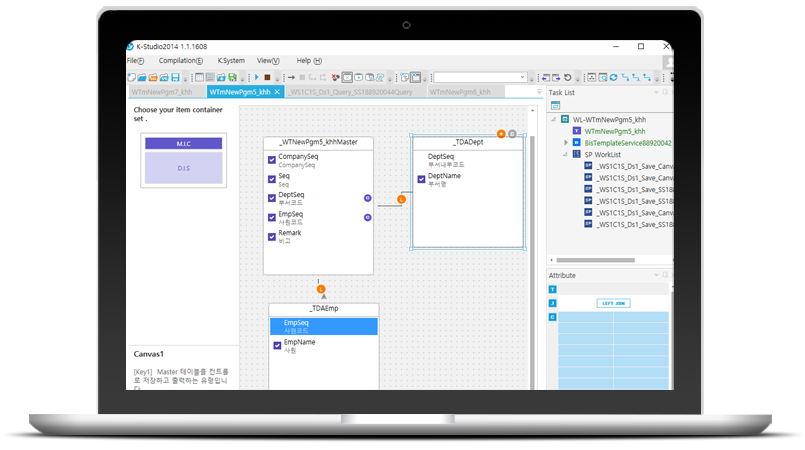Click the Save icon in the toolbar
This screenshot has width=805, height=450.
176,77
